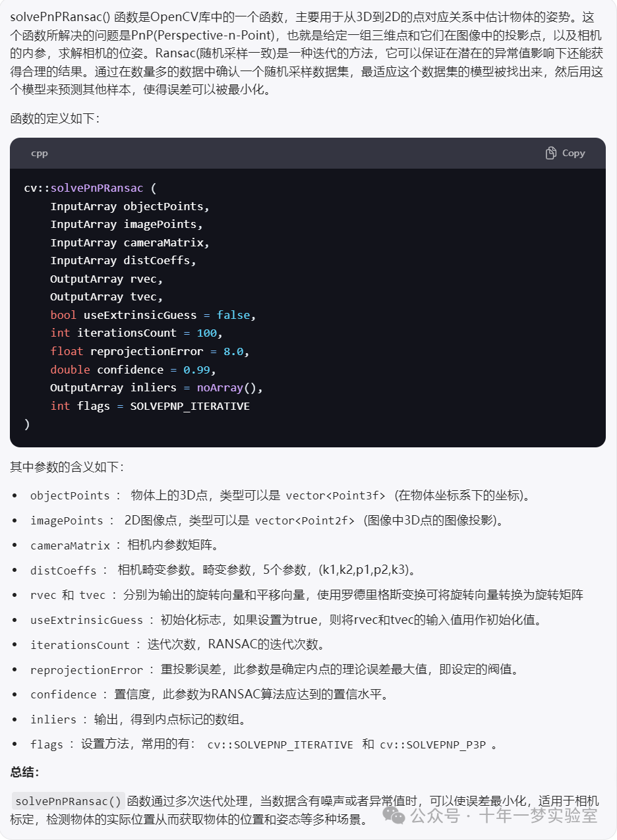Click the objectPoints term in bullet list
The image size is (617, 840).
click(x=70, y=495)
